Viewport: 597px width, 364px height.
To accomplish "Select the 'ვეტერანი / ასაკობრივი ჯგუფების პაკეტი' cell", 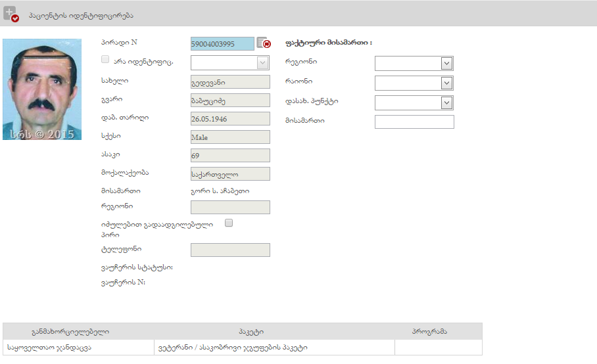I will [232, 348].
